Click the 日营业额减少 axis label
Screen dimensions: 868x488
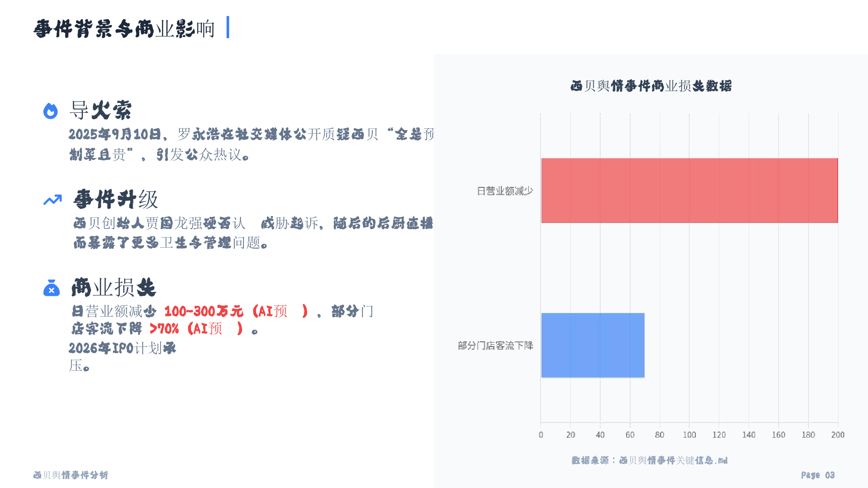(x=505, y=191)
